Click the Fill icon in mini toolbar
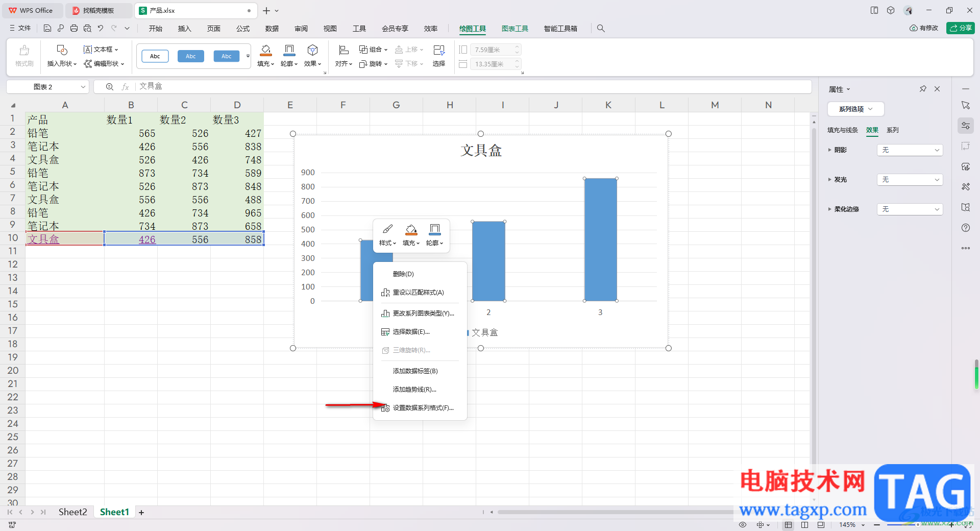 pos(411,229)
